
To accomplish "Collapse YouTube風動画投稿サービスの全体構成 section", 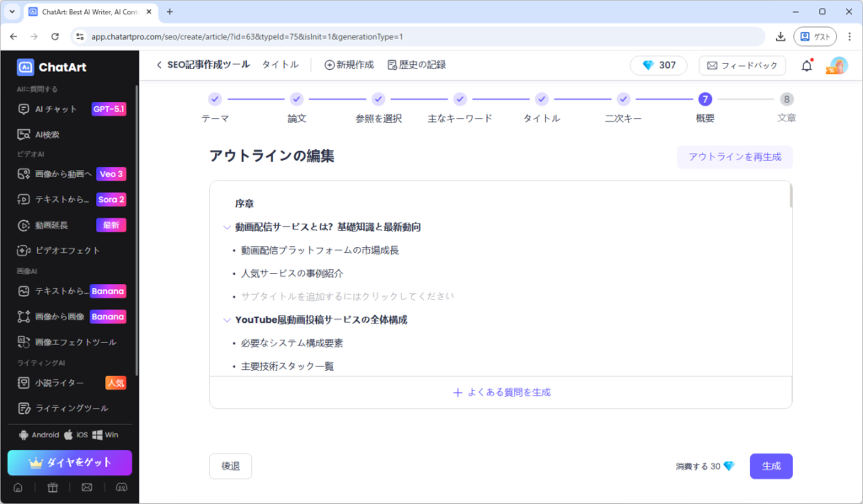I will pyautogui.click(x=227, y=320).
